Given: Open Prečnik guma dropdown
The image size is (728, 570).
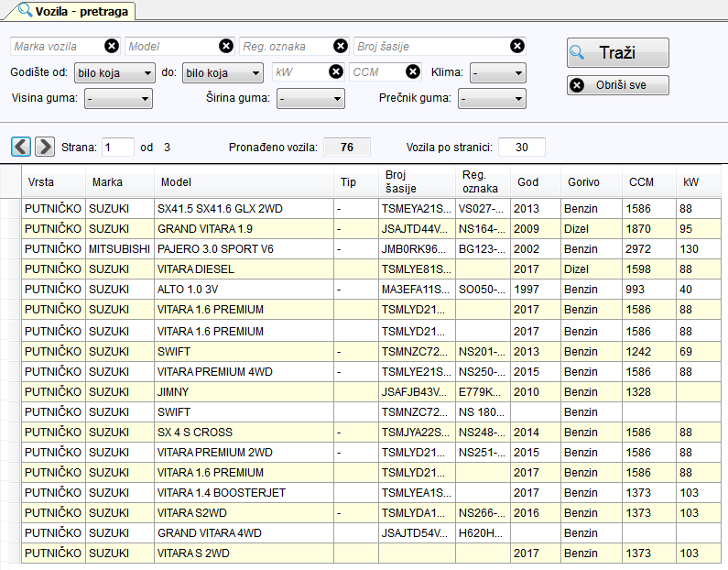Looking at the screenshot, I should point(492,98).
